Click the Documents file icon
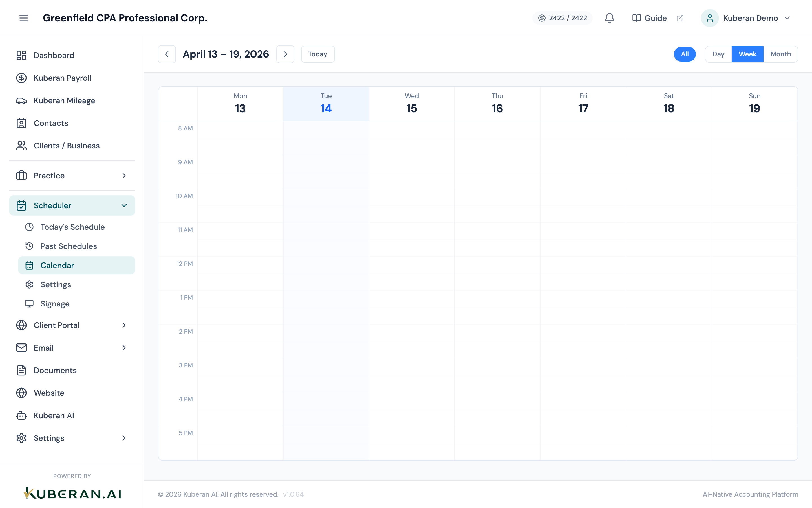This screenshot has height=508, width=812. 21,370
